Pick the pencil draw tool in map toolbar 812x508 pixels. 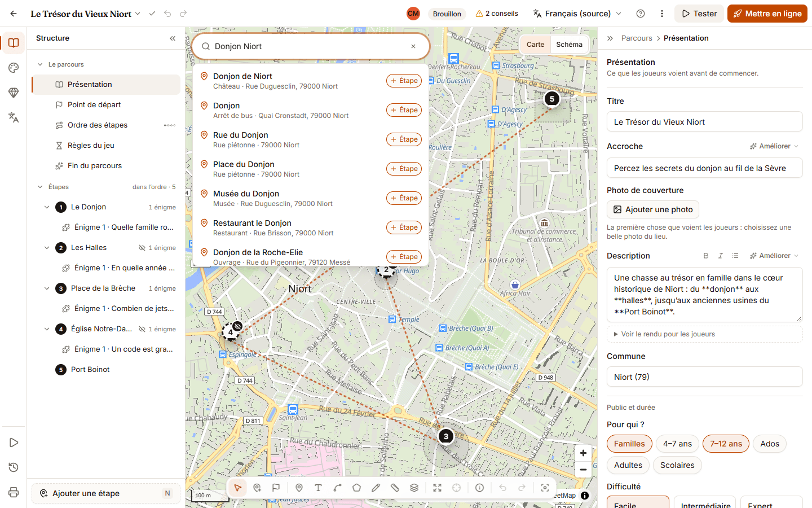(x=376, y=488)
